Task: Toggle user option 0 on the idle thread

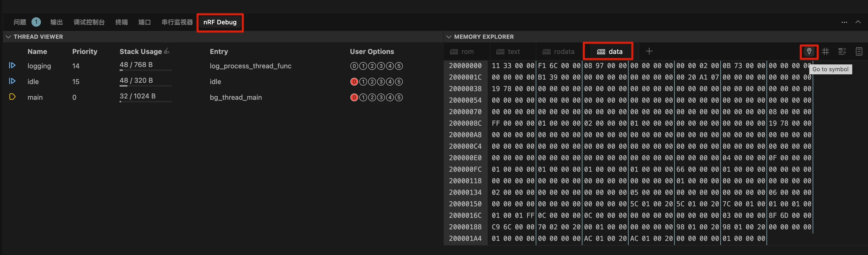Action: tap(354, 82)
